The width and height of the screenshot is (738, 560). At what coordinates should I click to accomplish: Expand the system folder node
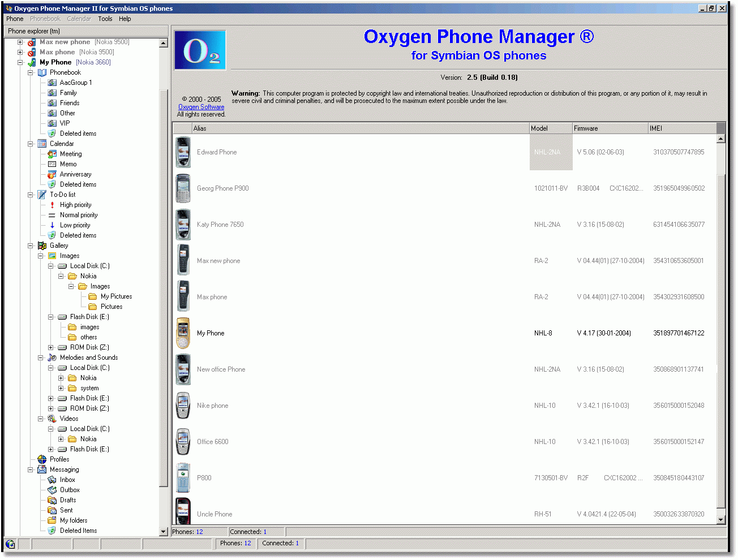pyautogui.click(x=61, y=388)
